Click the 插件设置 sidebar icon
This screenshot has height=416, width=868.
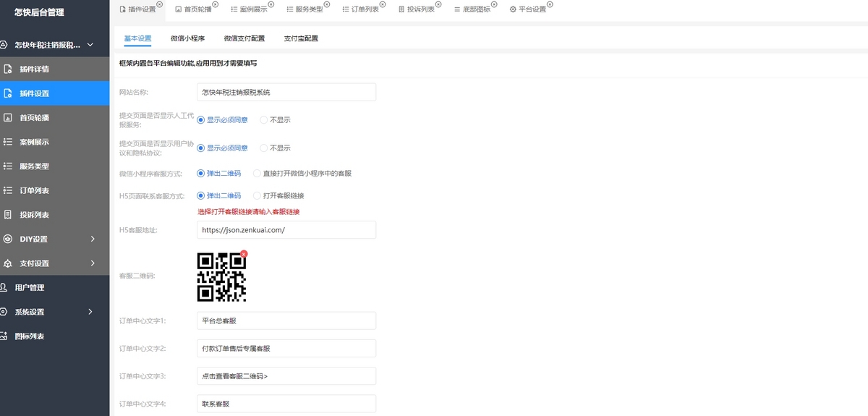click(8, 93)
